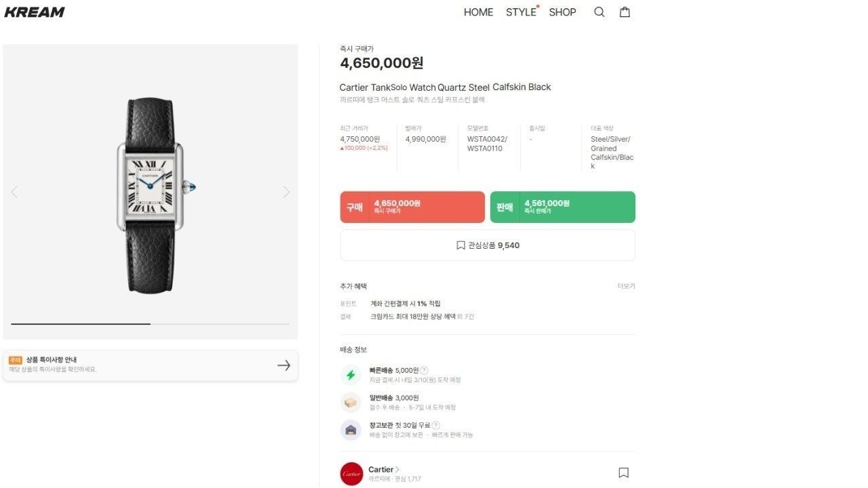Screen dimensions: 868x488
Task: Click the KREAM logo
Action: pyautogui.click(x=35, y=12)
